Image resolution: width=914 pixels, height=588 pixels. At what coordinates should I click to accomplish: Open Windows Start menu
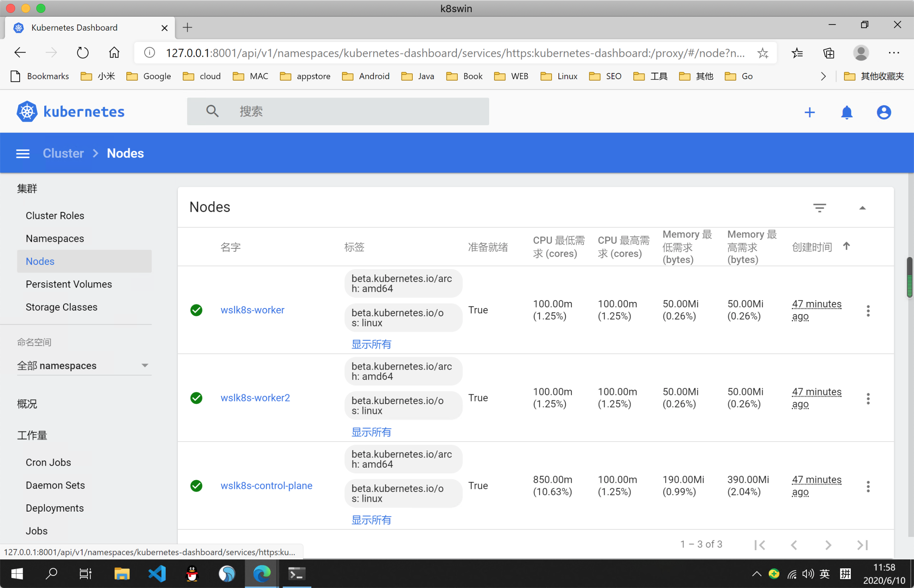[17, 574]
